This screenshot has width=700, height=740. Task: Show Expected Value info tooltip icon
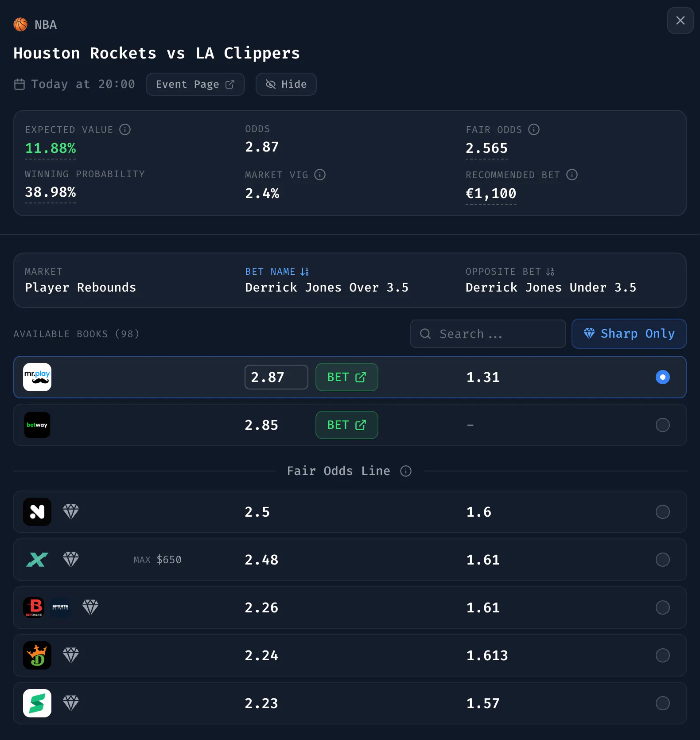pyautogui.click(x=125, y=129)
